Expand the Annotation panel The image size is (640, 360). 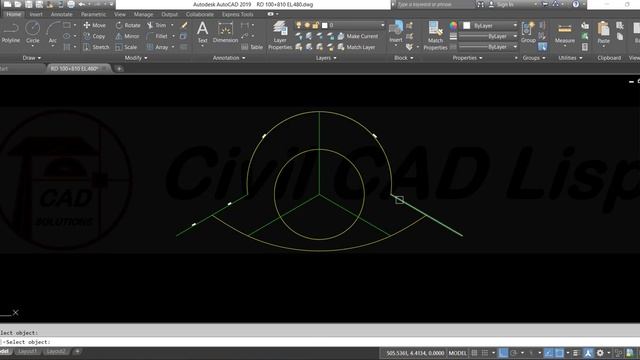pyautogui.click(x=229, y=58)
